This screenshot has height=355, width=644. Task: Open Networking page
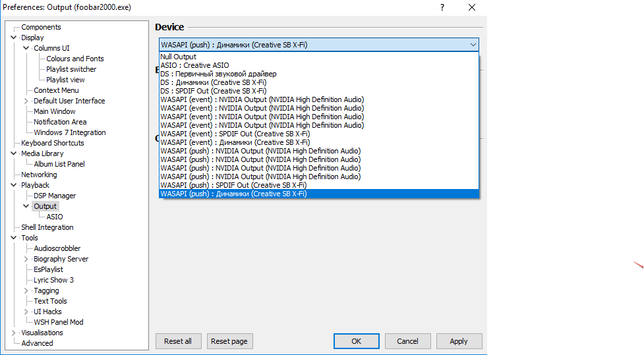[39, 175]
